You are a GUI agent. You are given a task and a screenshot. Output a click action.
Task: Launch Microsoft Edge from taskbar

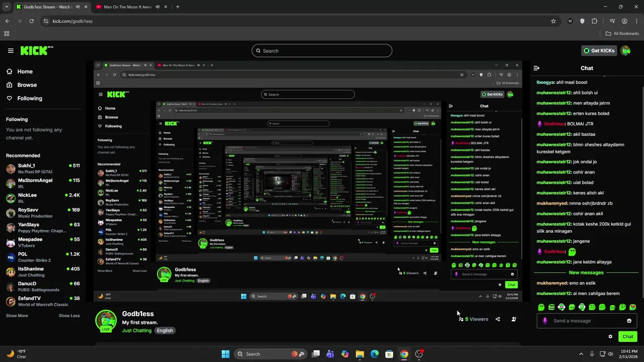pyautogui.click(x=374, y=354)
